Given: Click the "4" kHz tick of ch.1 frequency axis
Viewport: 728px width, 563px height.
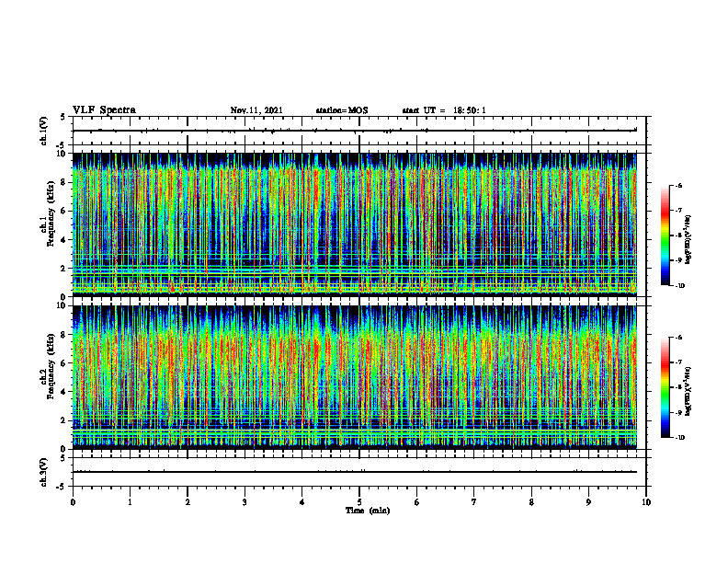Looking at the screenshot, I should (x=63, y=240).
